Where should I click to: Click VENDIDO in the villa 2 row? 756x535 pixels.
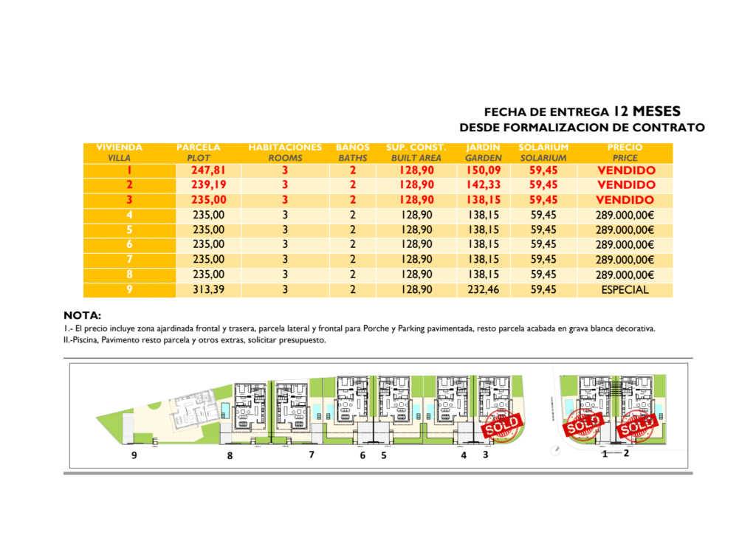[626, 185]
